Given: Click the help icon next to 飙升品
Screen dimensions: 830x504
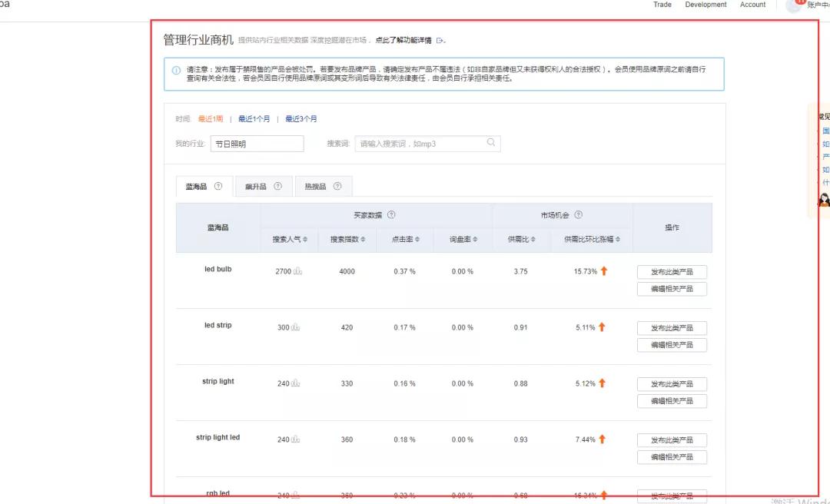Looking at the screenshot, I should click(277, 186).
